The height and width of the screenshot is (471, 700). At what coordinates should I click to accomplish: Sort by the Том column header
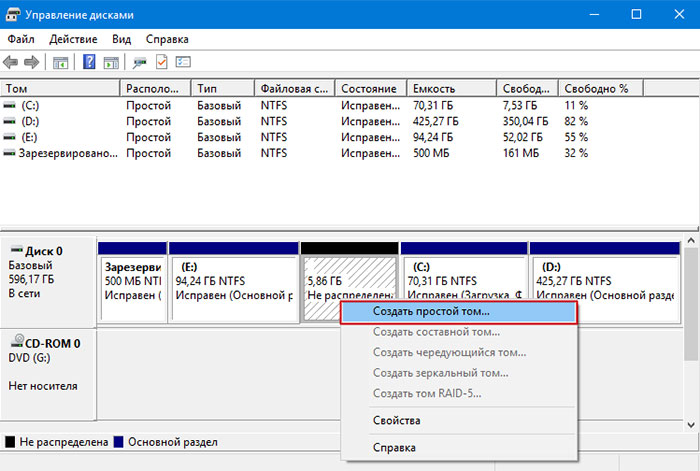coord(60,88)
